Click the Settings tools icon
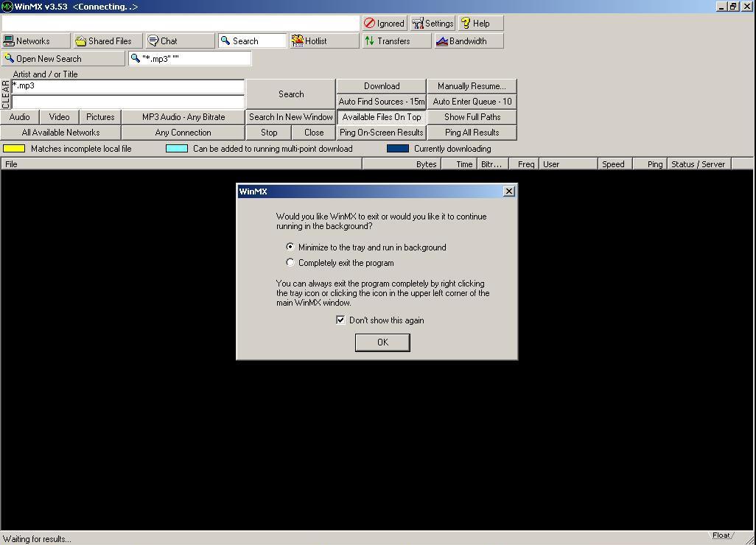This screenshot has height=545, width=756. 418,23
